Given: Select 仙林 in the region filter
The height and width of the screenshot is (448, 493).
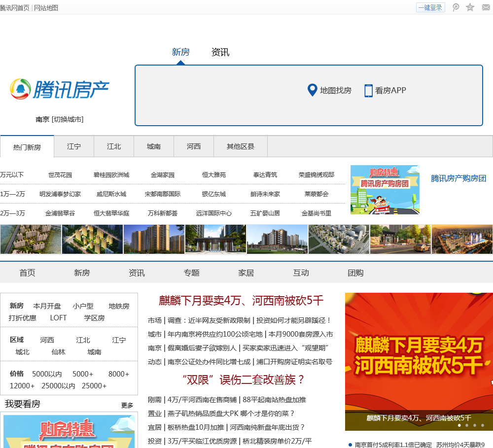Looking at the screenshot, I should click(x=59, y=352).
